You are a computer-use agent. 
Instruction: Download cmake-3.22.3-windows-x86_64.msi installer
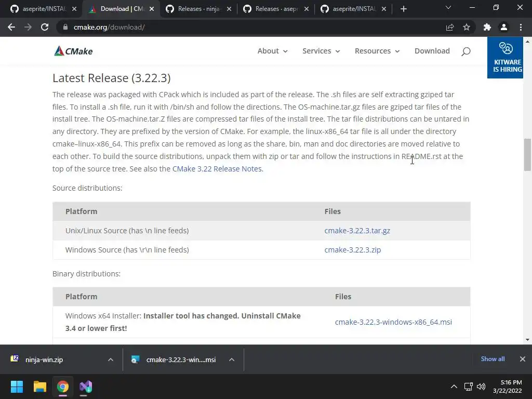tap(393, 322)
